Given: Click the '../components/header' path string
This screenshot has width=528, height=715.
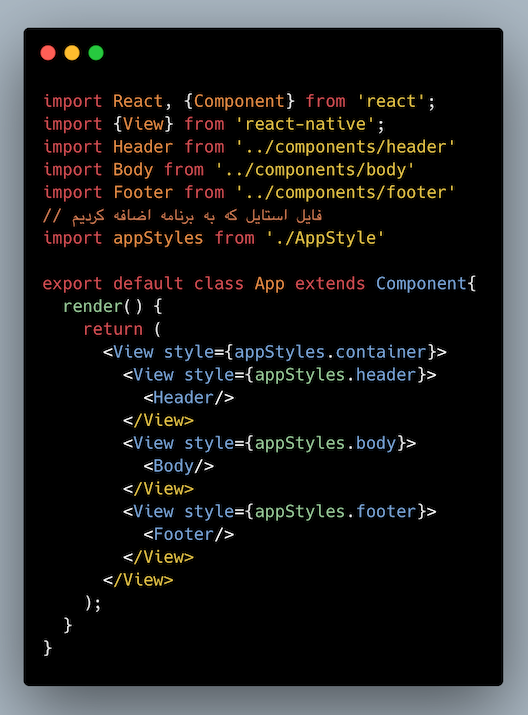Looking at the screenshot, I should (x=346, y=147).
